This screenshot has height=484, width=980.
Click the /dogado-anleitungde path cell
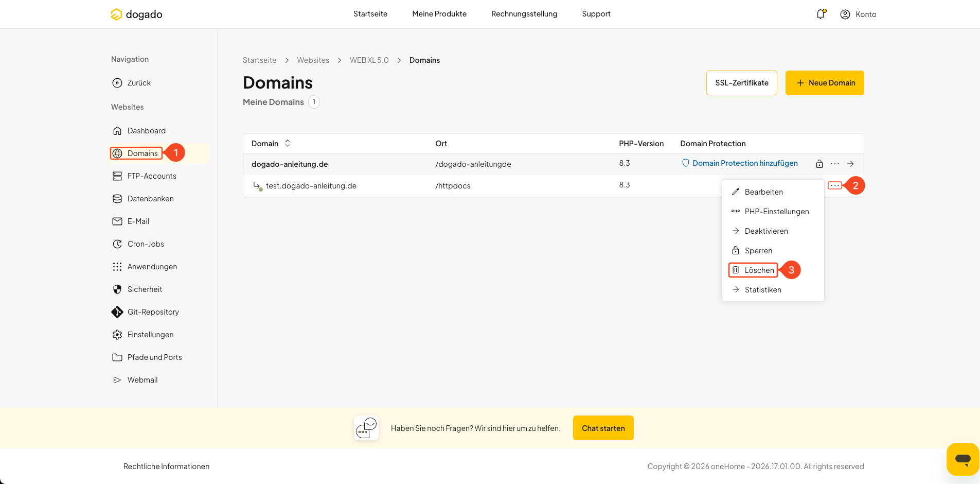click(x=473, y=164)
